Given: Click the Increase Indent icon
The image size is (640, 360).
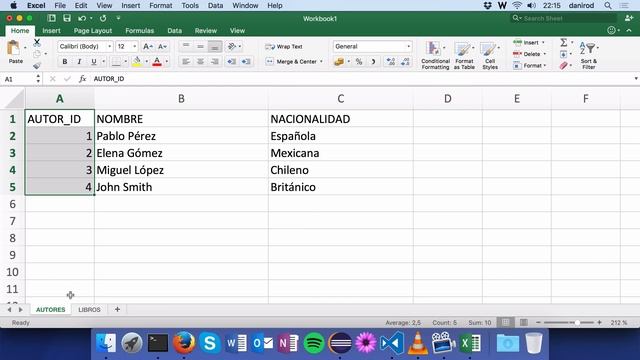Looking at the screenshot, I should 246,62.
